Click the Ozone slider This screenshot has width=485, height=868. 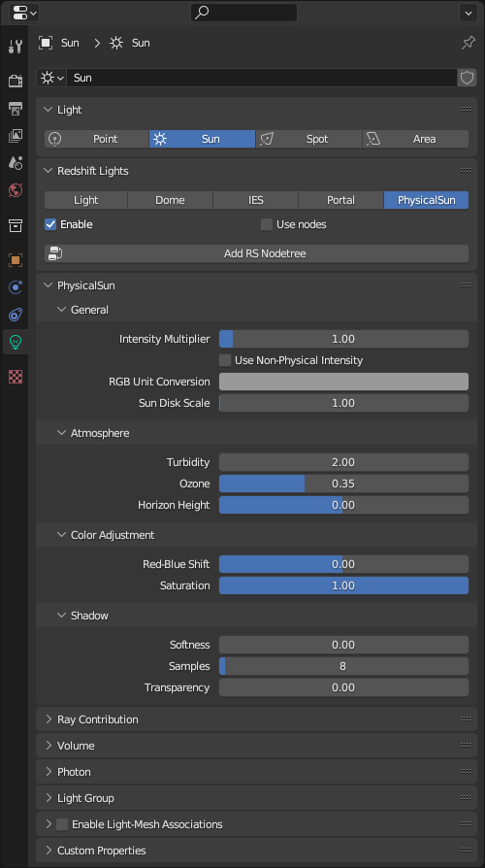343,484
